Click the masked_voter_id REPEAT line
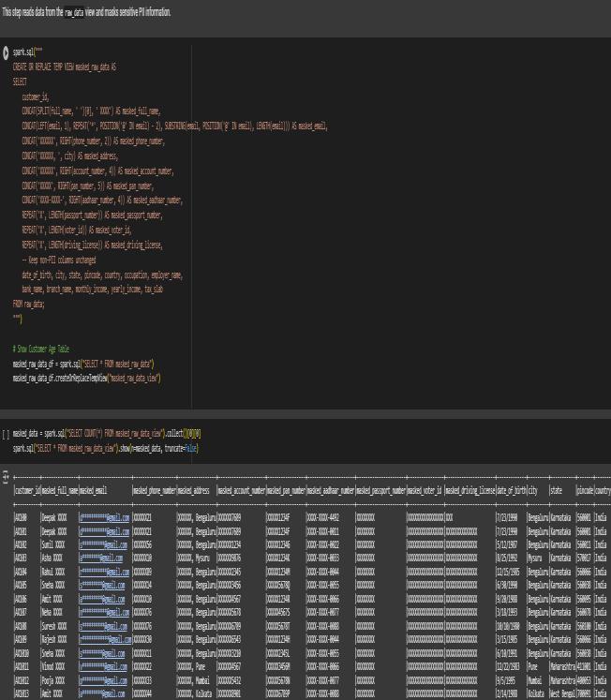Screen dimensions: 611x700 point(77,230)
